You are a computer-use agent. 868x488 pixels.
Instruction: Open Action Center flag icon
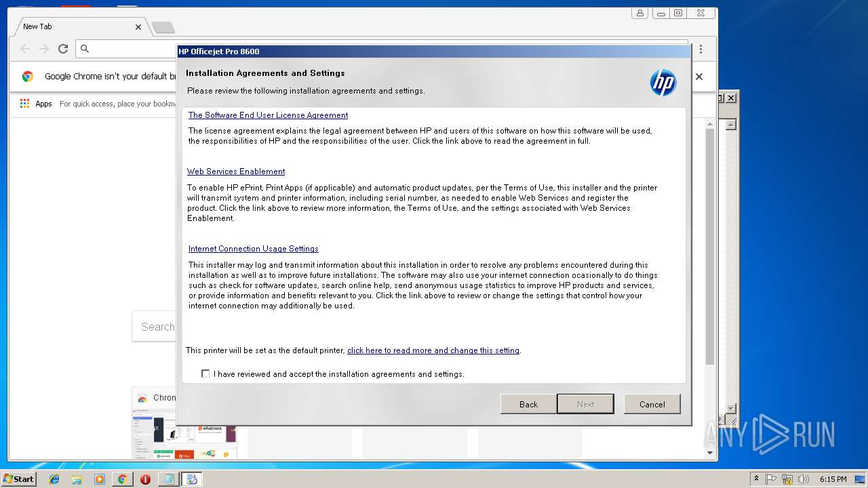coord(771,479)
